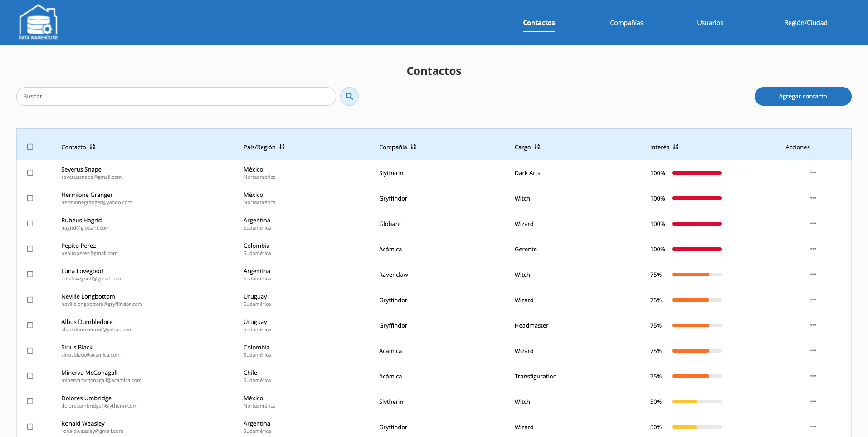
Task: Sort the list by Compañía
Action: [x=413, y=147]
